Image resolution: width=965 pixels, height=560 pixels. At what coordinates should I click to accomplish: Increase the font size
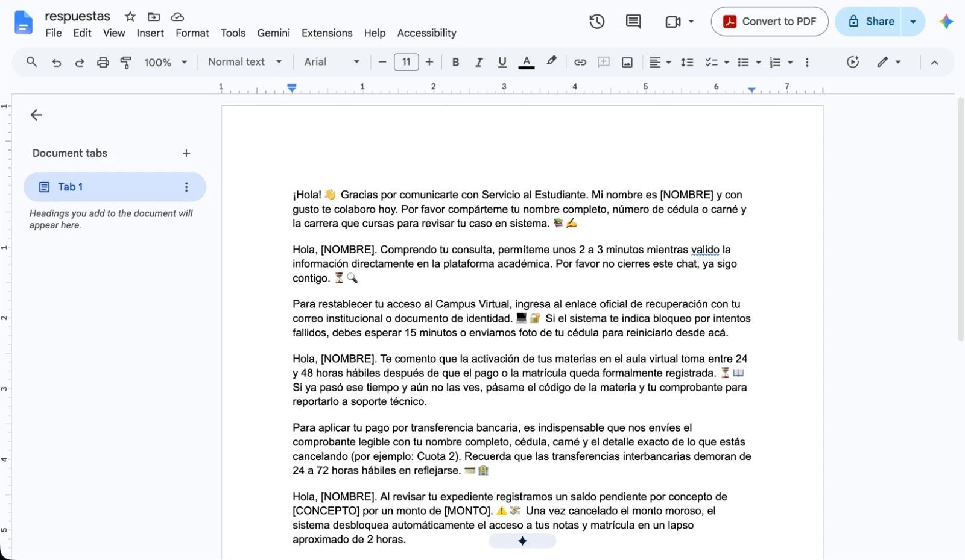[x=429, y=62]
